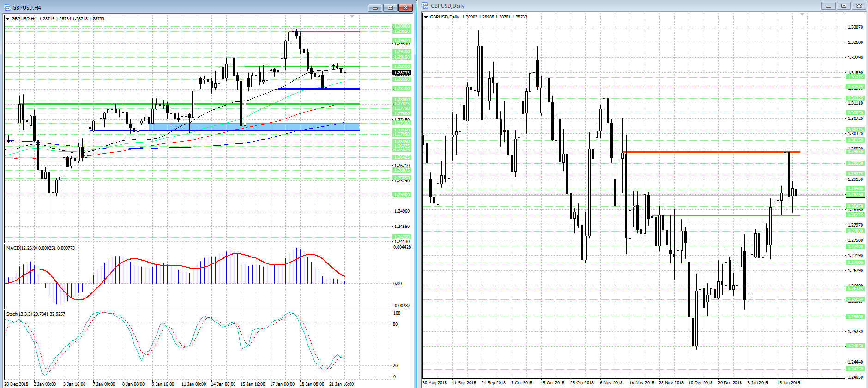
Task: Click the 1.24960 price on H4 scale
Action: click(402, 211)
